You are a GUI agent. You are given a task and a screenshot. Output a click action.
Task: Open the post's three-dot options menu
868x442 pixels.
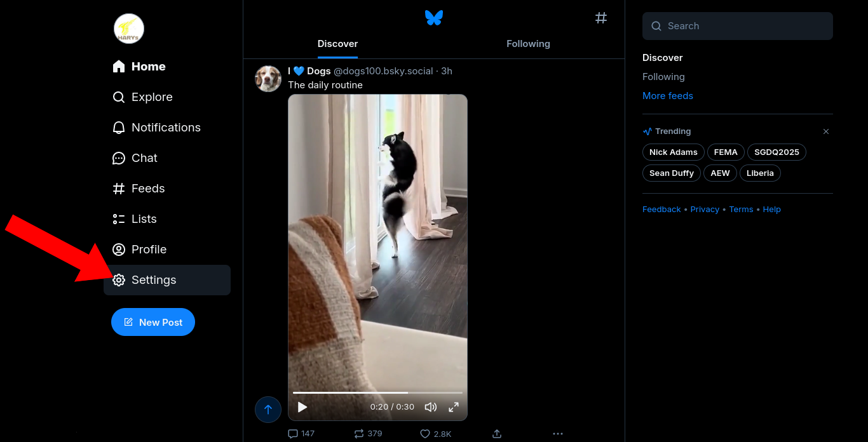click(x=558, y=434)
